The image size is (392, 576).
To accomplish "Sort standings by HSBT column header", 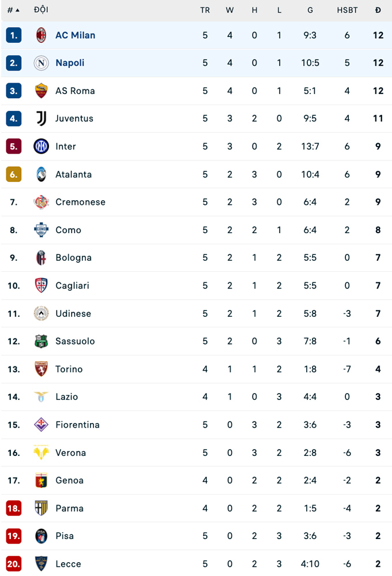I will [x=347, y=10].
